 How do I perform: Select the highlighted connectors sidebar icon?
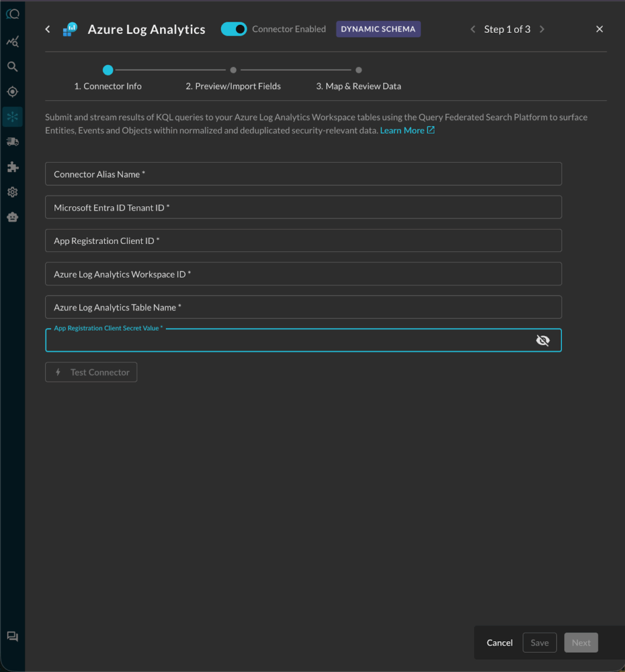(x=12, y=117)
